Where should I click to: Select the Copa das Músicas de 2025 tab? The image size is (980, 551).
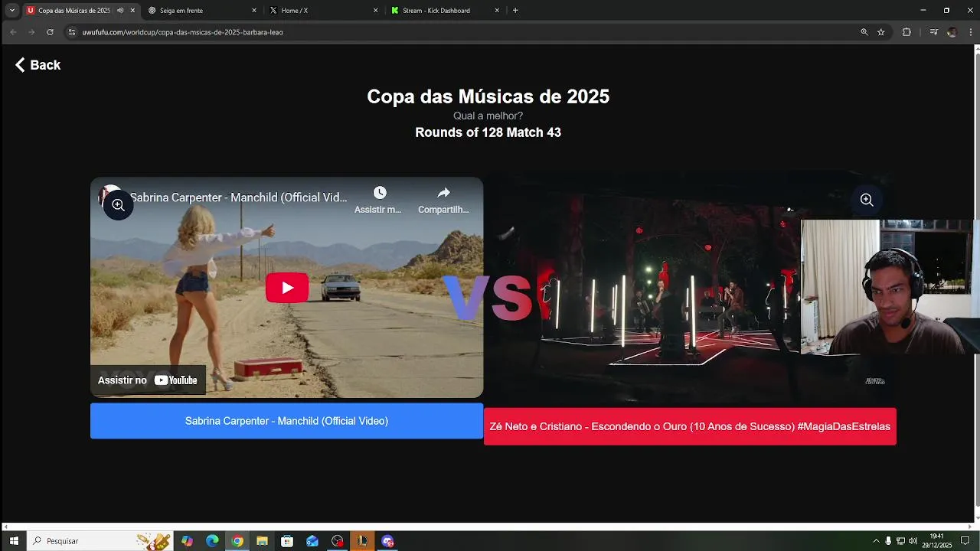pyautogui.click(x=73, y=11)
